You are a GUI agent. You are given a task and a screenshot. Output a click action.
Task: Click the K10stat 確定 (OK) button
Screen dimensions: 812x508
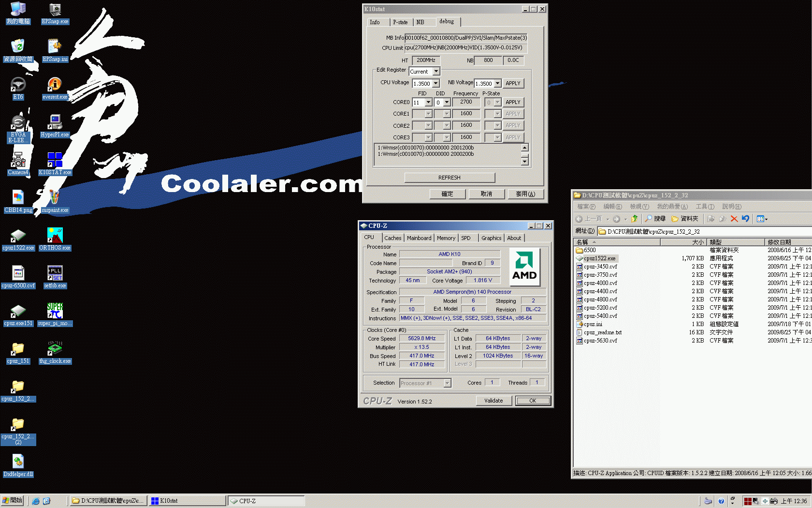[x=448, y=194]
